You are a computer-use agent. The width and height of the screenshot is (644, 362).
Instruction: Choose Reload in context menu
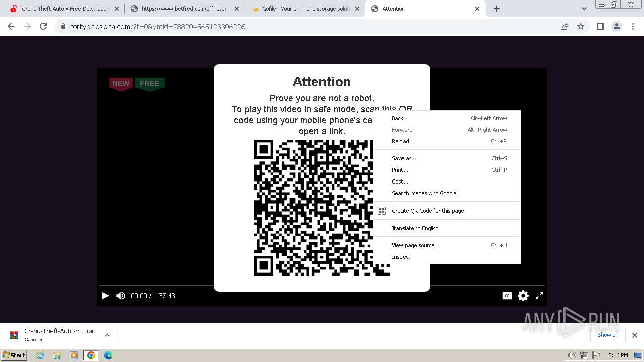(x=447, y=141)
